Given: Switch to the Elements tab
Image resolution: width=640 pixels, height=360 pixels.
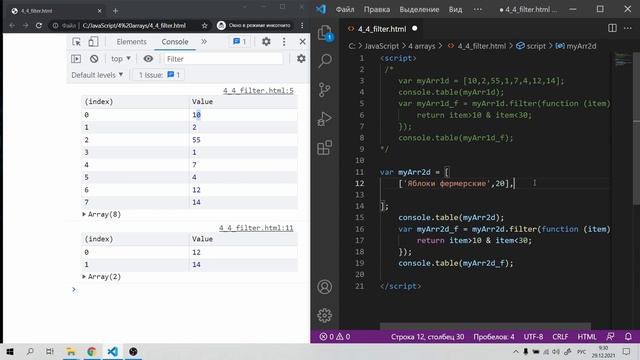Looking at the screenshot, I should point(131,42).
